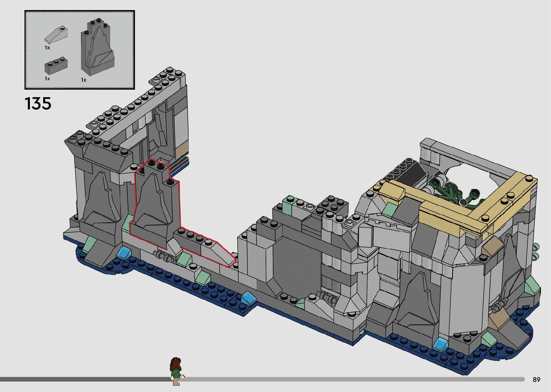
Task: Click the step number 135
Action: (x=38, y=104)
